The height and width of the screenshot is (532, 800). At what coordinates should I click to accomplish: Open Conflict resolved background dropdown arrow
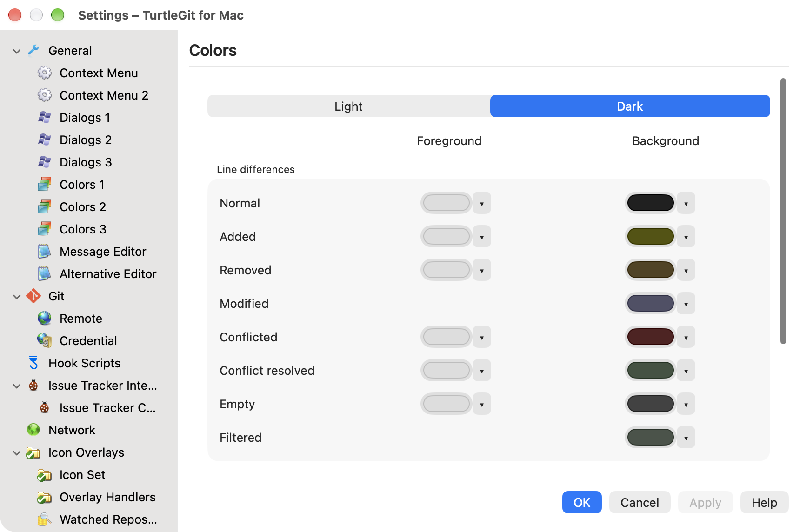click(686, 371)
